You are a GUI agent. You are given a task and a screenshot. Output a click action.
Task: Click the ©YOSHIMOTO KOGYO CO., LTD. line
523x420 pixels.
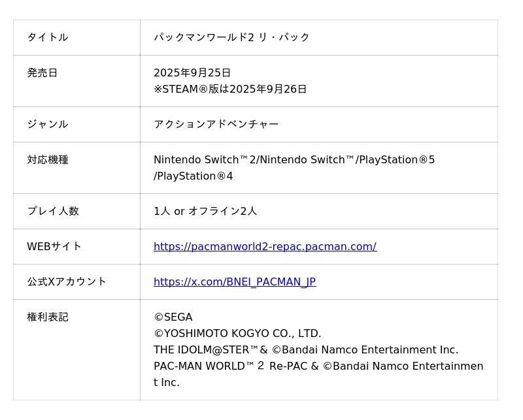click(237, 334)
